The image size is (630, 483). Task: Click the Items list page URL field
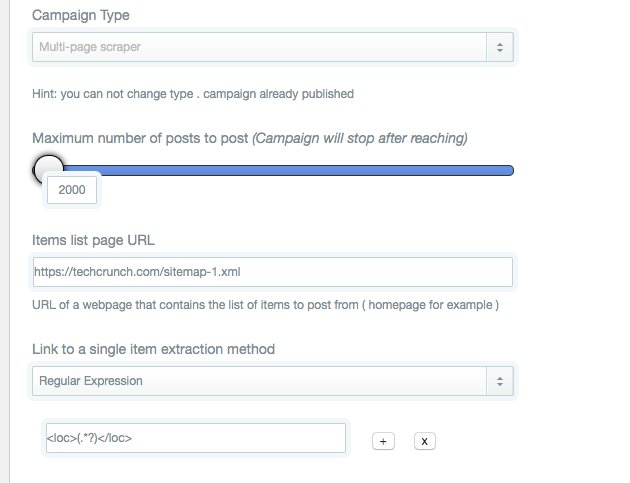(x=272, y=272)
